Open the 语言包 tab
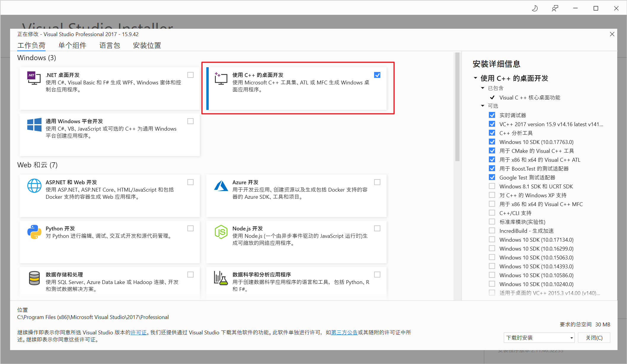This screenshot has width=627, height=364. [109, 45]
